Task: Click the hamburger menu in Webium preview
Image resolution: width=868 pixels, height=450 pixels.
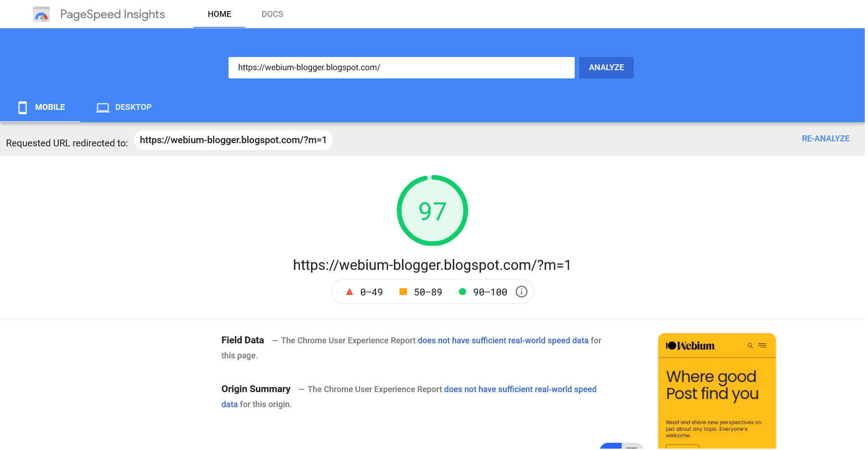Action: coord(762,346)
